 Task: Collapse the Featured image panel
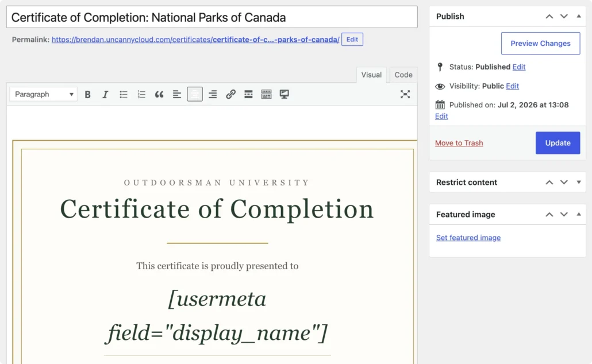tap(578, 214)
